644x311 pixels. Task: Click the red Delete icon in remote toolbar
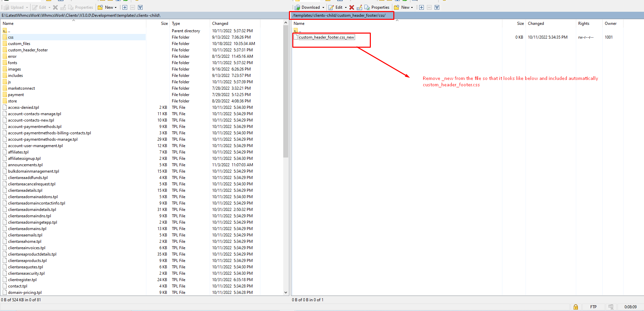[351, 7]
